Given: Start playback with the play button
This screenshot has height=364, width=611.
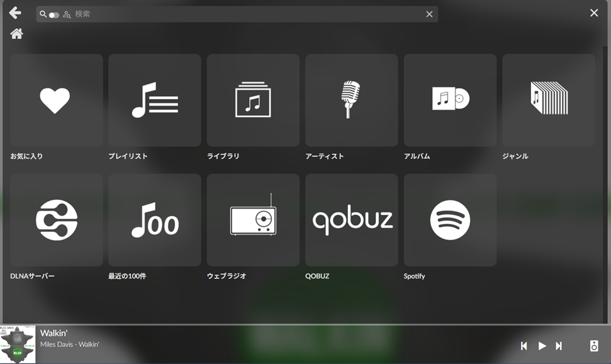Looking at the screenshot, I should [542, 346].
